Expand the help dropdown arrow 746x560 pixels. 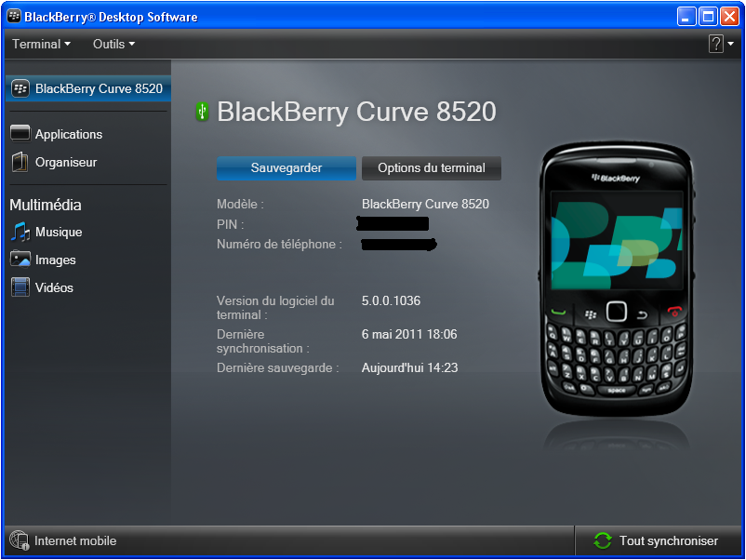tap(730, 44)
